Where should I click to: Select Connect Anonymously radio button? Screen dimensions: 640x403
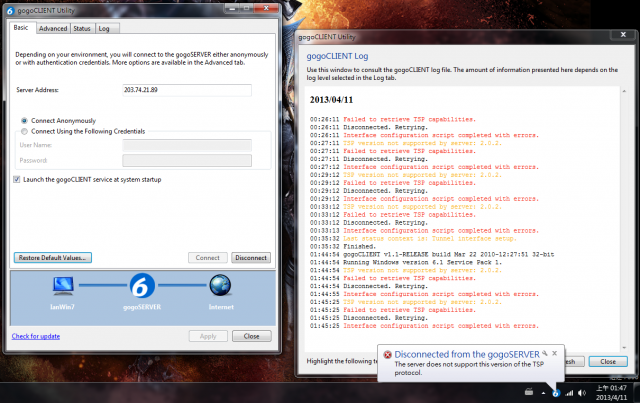point(24,121)
